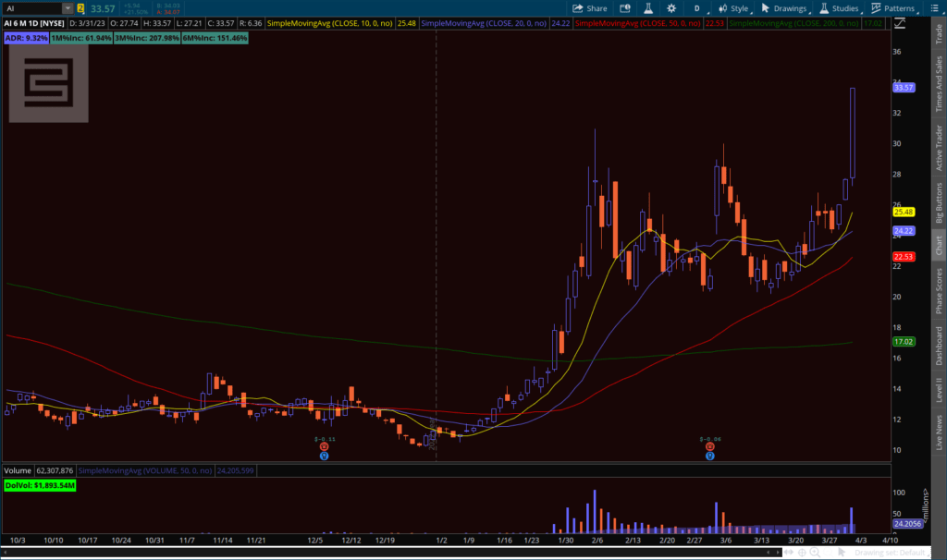Screen dimensions: 947x560
Task: Click the crosshair target icon at bottom
Action: pyautogui.click(x=802, y=553)
